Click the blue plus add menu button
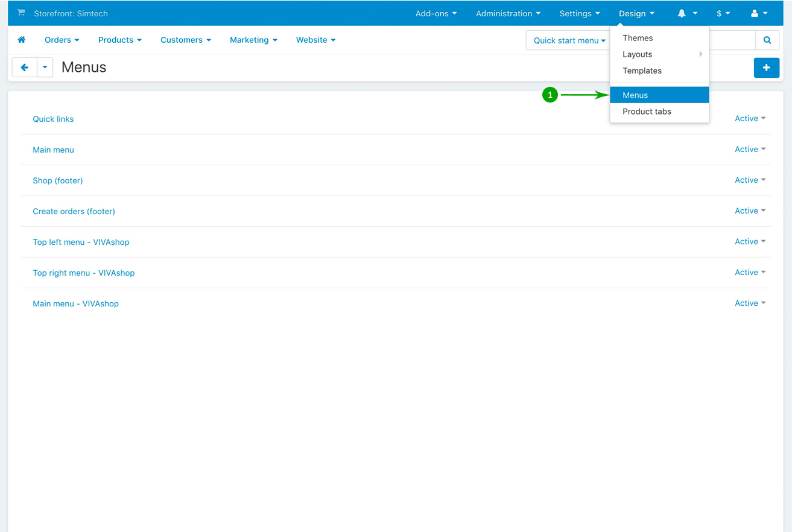The image size is (792, 532). (766, 68)
